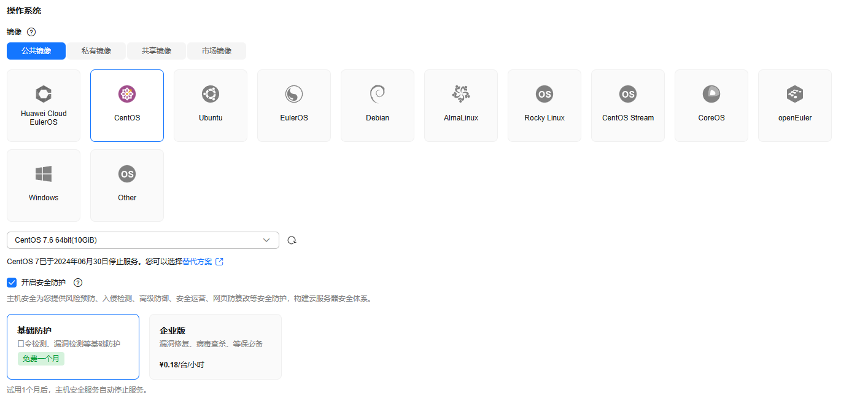Select the AlmaLinux logo icon
868x395 pixels.
click(461, 94)
